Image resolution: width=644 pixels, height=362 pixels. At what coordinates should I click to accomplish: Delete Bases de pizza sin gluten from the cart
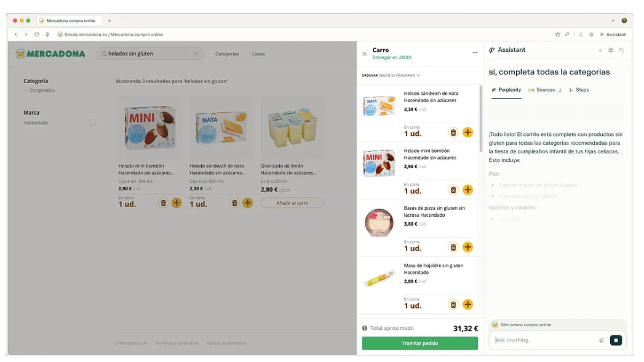point(453,247)
